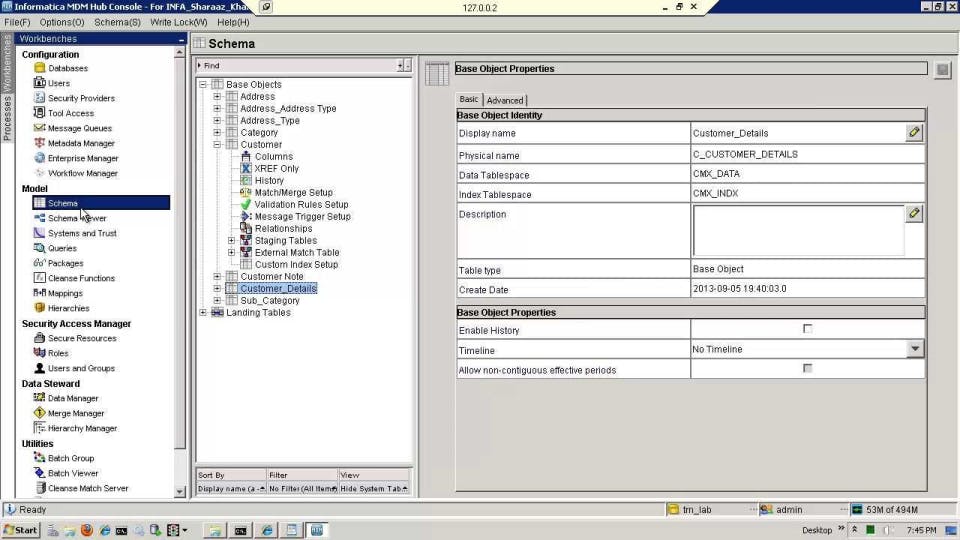Toggle Allow non-contiguous effective periods checkbox
Image resolution: width=960 pixels, height=540 pixels.
click(x=807, y=369)
